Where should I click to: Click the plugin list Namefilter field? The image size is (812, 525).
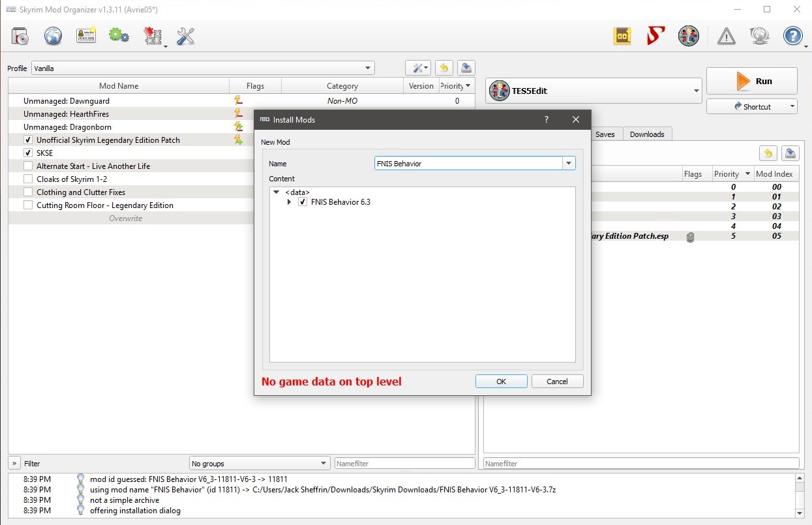pos(640,464)
